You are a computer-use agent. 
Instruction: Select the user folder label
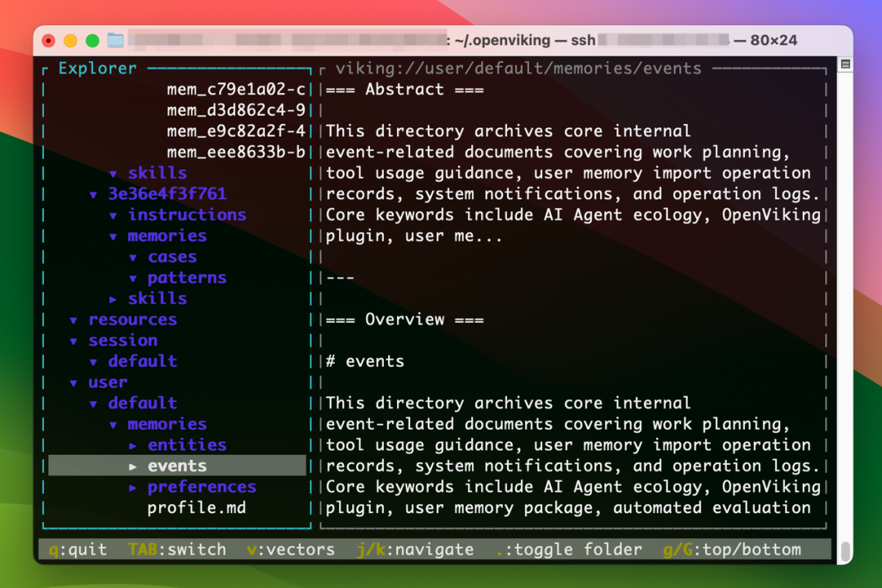108,383
